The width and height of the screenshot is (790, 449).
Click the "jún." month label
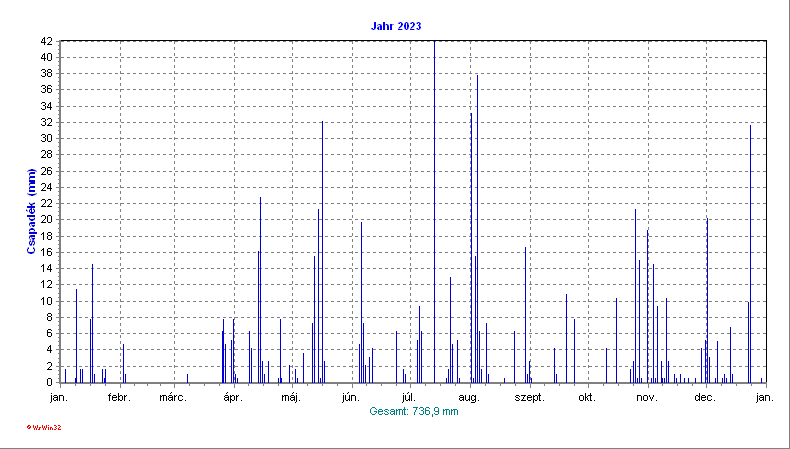pos(351,398)
